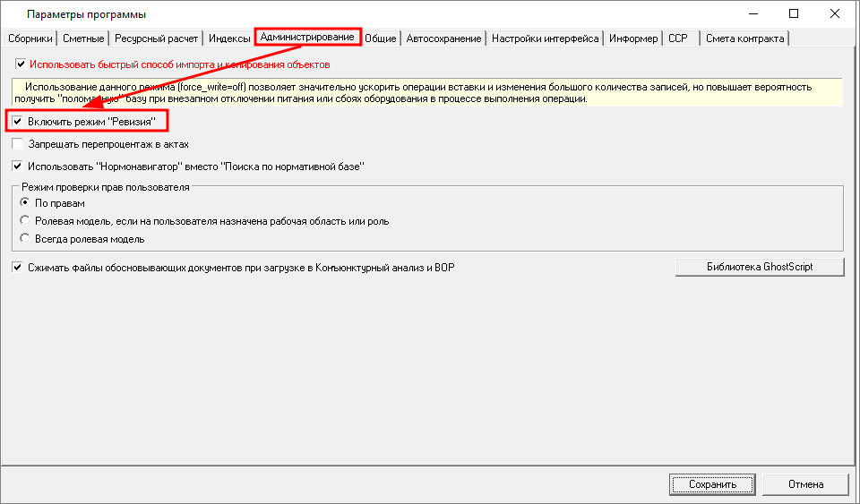Toggle the Использовать "Нормонавигатор" checkbox
Screen dimensions: 860x504
pos(18,166)
